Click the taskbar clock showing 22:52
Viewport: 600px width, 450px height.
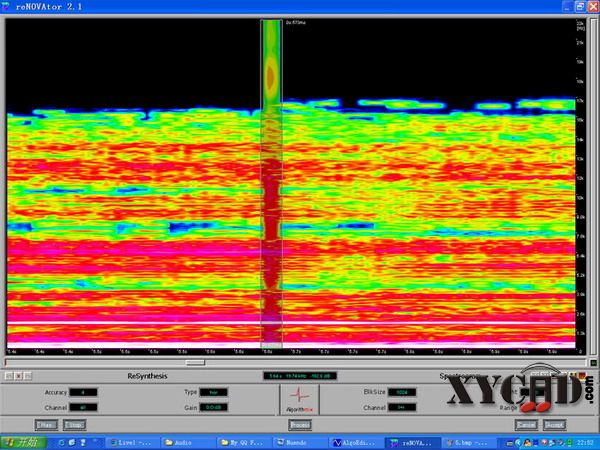point(586,443)
